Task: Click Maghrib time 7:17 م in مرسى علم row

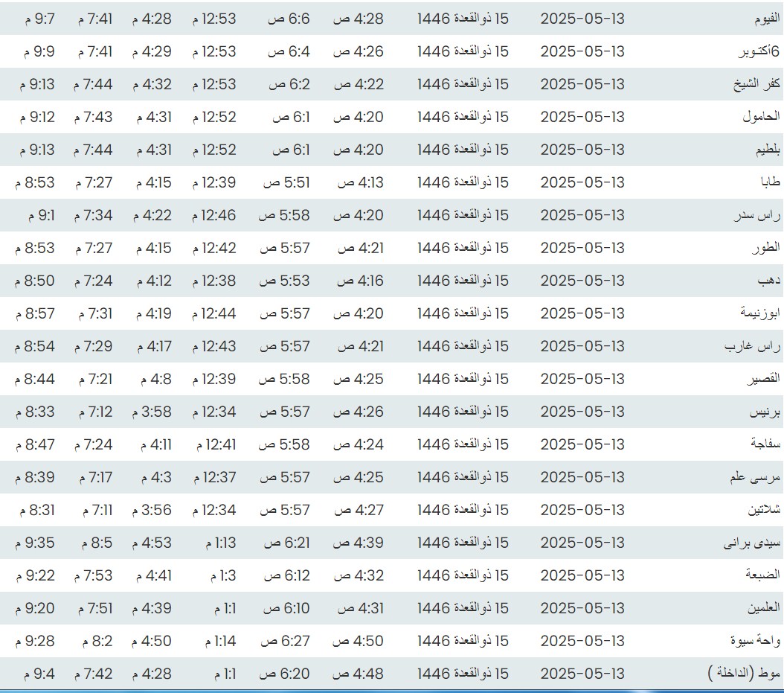Action: 94,477
